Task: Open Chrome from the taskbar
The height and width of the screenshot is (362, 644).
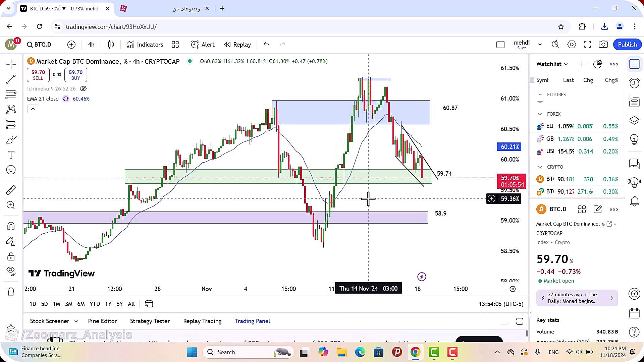Action: coord(415,352)
